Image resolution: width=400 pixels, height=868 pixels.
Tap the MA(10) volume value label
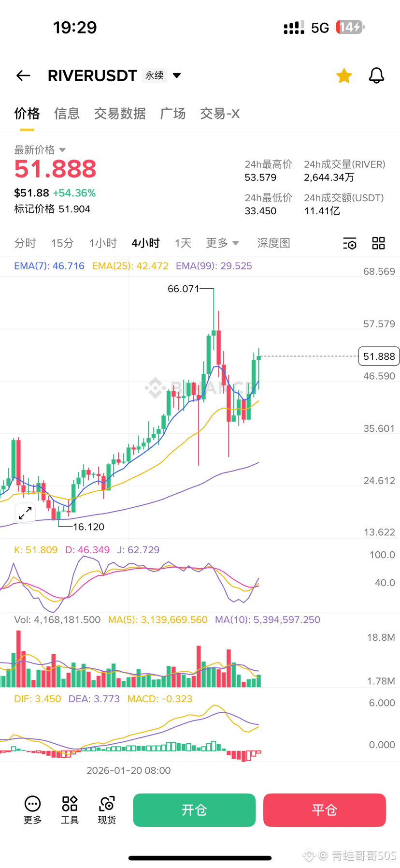pyautogui.click(x=268, y=619)
